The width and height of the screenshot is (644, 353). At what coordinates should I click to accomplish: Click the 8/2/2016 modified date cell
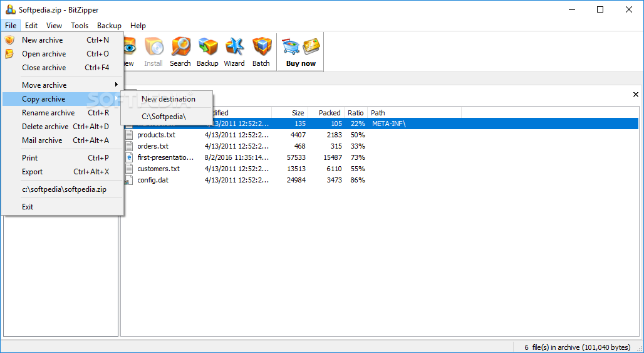point(237,157)
